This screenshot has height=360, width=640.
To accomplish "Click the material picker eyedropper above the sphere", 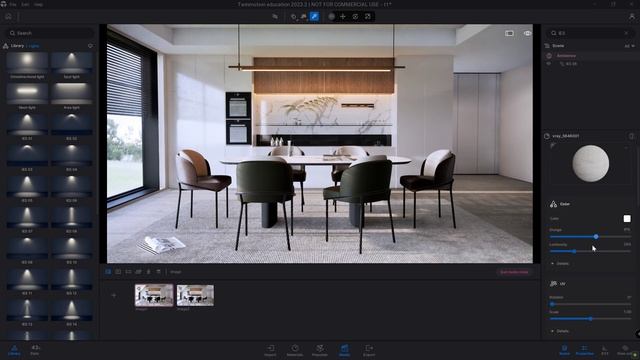I will [x=553, y=145].
